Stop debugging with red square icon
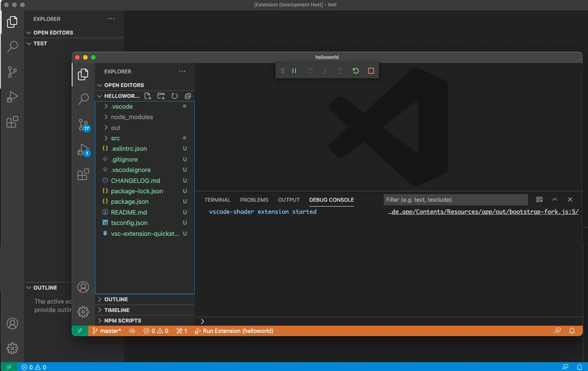 click(x=371, y=71)
